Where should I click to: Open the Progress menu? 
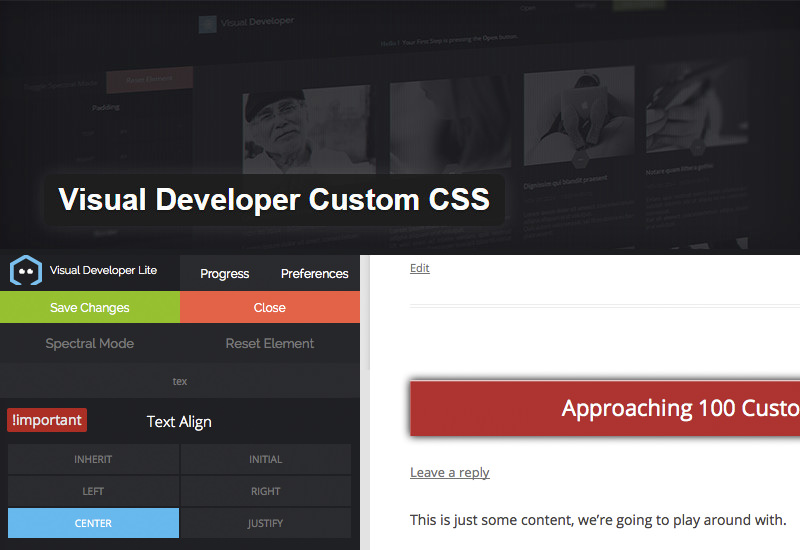[x=224, y=274]
